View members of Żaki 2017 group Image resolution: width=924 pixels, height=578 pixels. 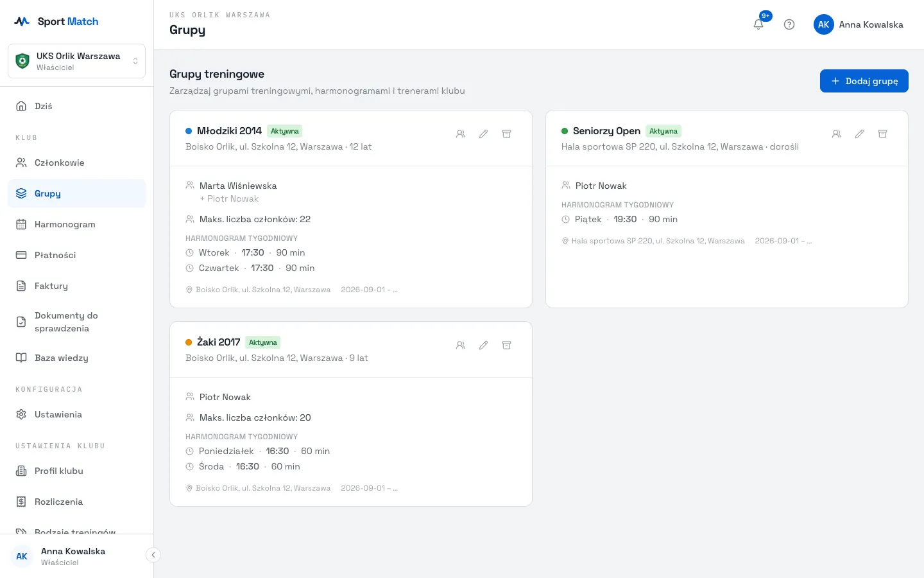(x=461, y=346)
